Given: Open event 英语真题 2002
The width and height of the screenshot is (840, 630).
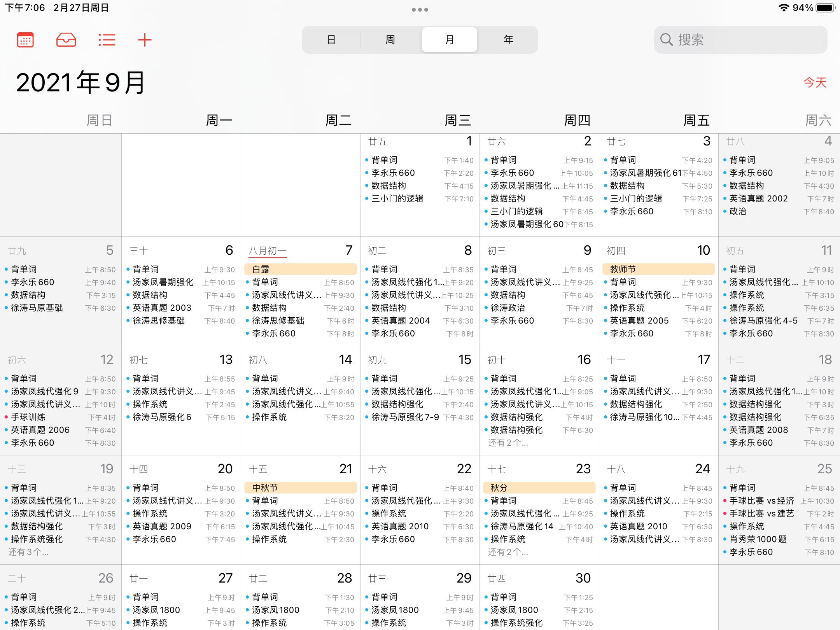Looking at the screenshot, I should 779,199.
